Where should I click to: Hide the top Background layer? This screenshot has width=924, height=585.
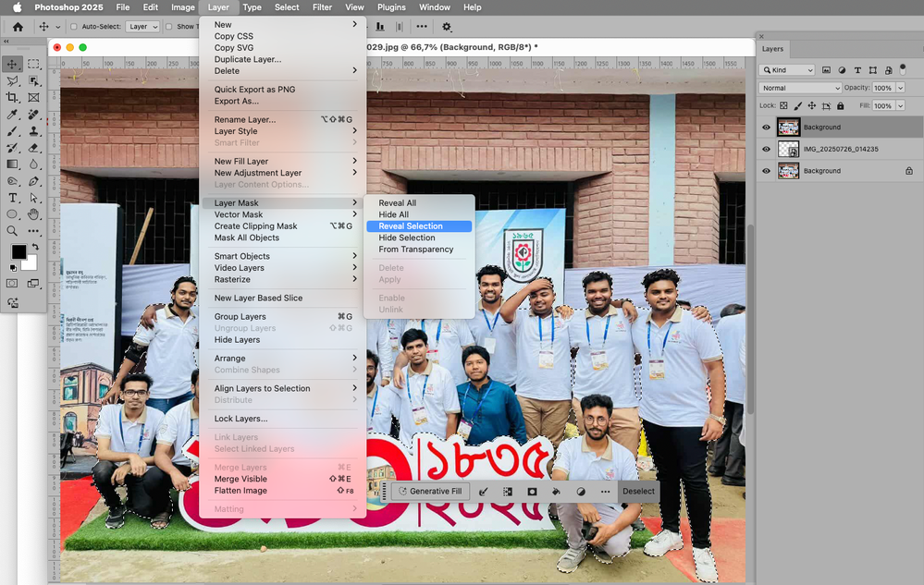tap(767, 128)
